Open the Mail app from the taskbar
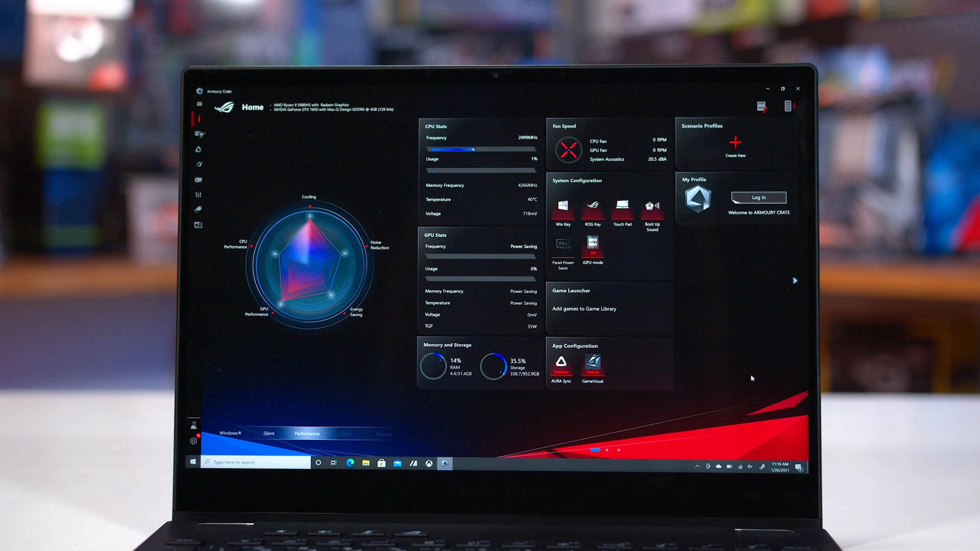Screen dimensions: 980x551 pos(398,463)
